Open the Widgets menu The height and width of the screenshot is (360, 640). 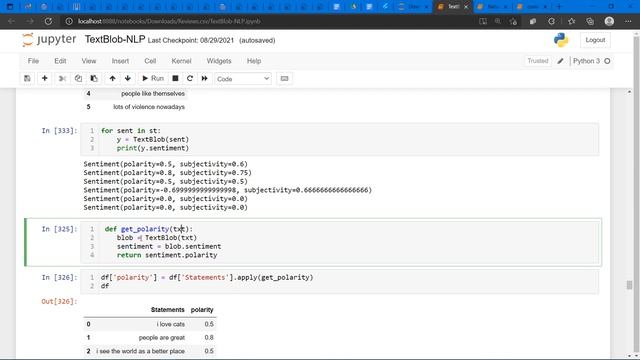[219, 61]
